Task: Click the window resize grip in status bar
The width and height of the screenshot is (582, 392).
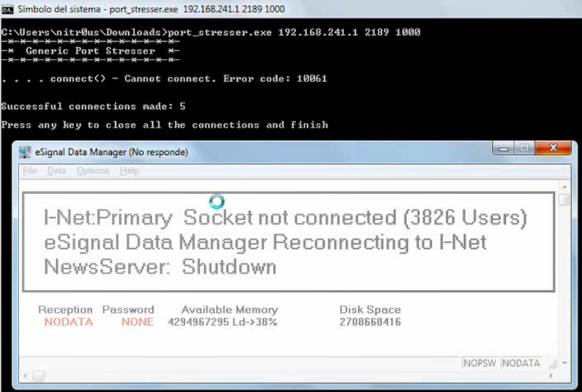Action: click(553, 365)
